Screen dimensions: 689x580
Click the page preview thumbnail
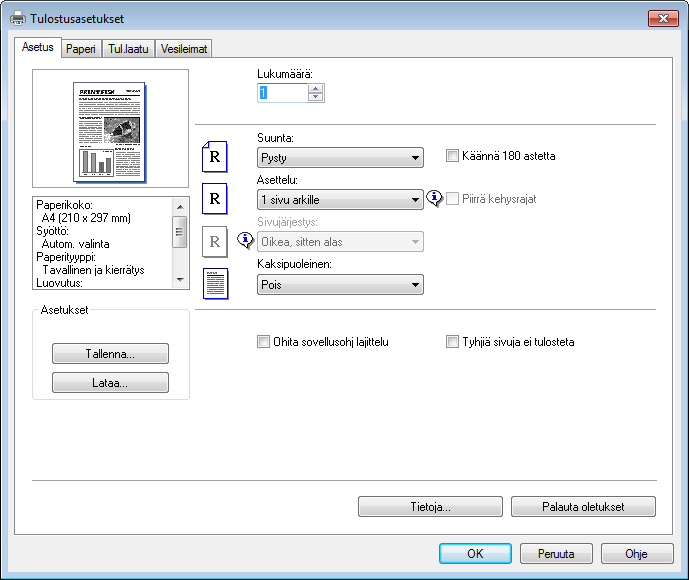(109, 132)
